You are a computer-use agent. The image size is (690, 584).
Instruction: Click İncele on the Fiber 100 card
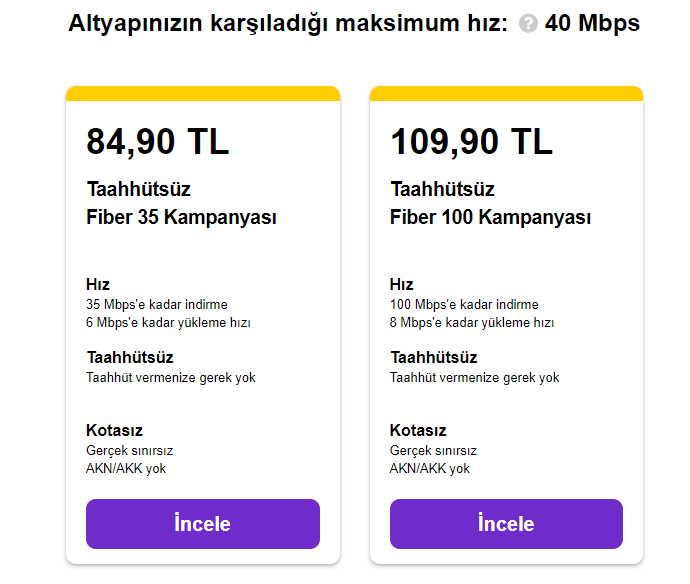pos(506,524)
